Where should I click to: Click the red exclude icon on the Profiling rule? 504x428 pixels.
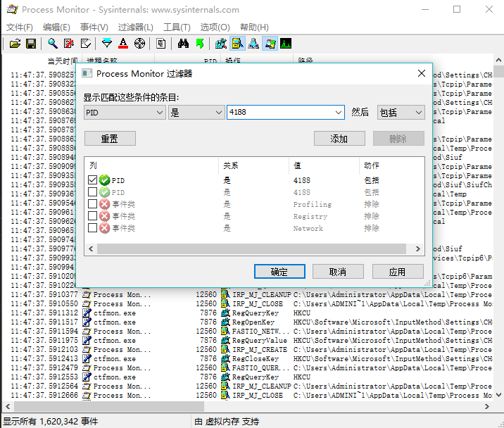click(104, 204)
